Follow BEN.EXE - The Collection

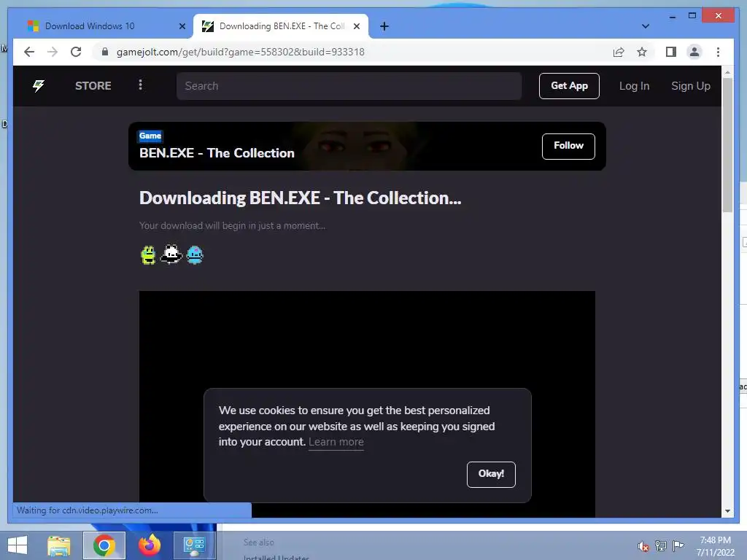[x=568, y=146]
